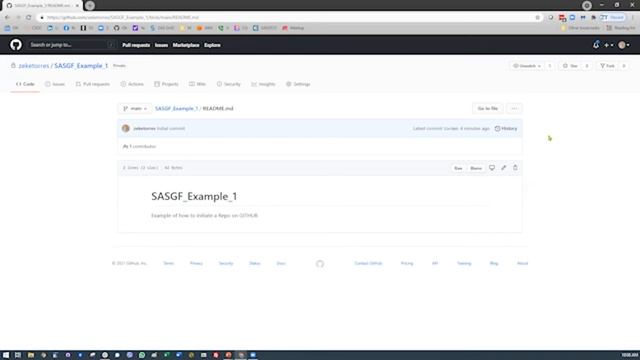Click the Go to file button
640x360 pixels.
tap(488, 109)
